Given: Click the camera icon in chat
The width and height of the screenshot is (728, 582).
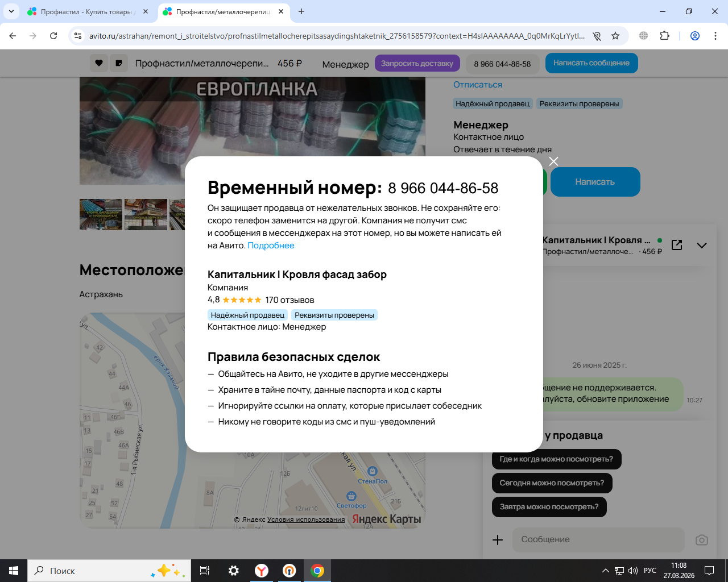Looking at the screenshot, I should coord(702,540).
